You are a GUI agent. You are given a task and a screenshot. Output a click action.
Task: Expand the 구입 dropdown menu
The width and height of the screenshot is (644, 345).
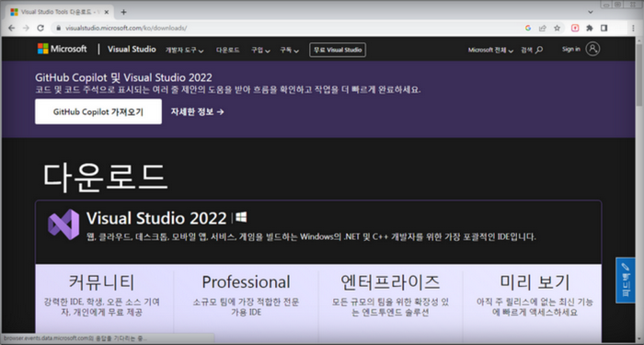click(x=260, y=50)
